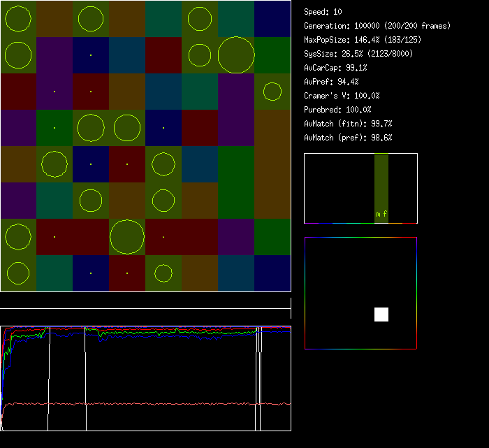This screenshot has width=489, height=448.
Task: Select the Generation counter text
Action: point(377,26)
